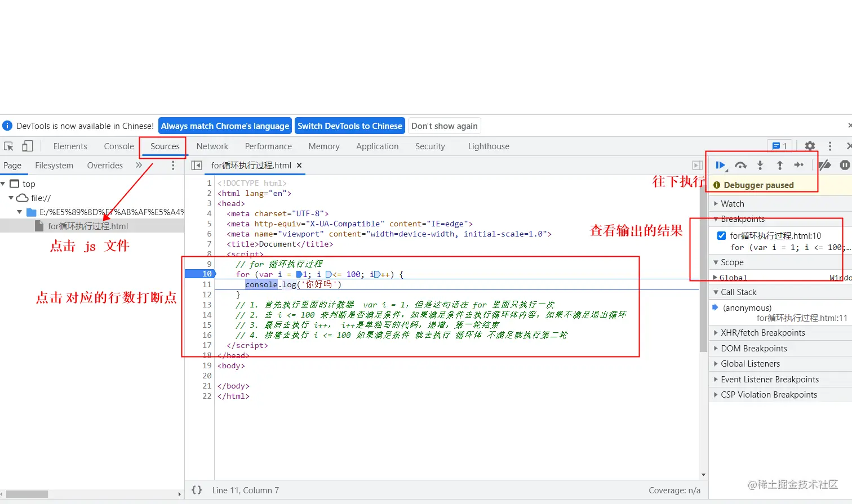Image resolution: width=852 pixels, height=504 pixels.
Task: Activate the inspect element picker icon
Action: 9,146
